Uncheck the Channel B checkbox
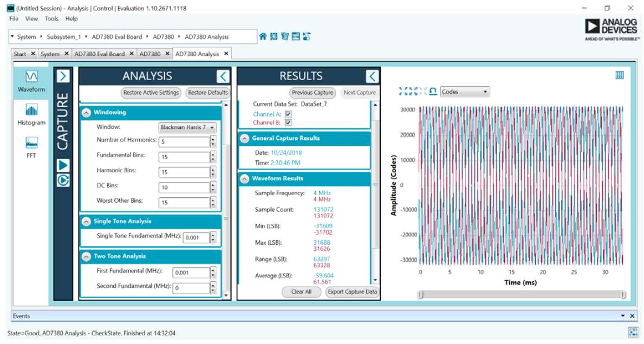Image resolution: width=644 pixels, height=344 pixels. click(288, 122)
